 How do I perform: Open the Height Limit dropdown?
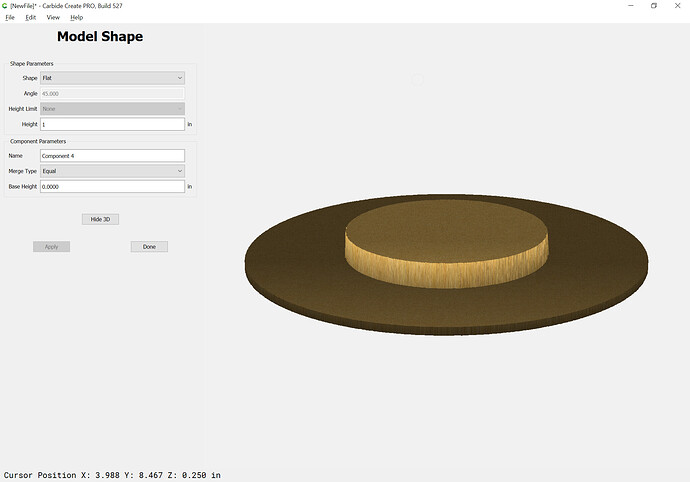coord(112,109)
